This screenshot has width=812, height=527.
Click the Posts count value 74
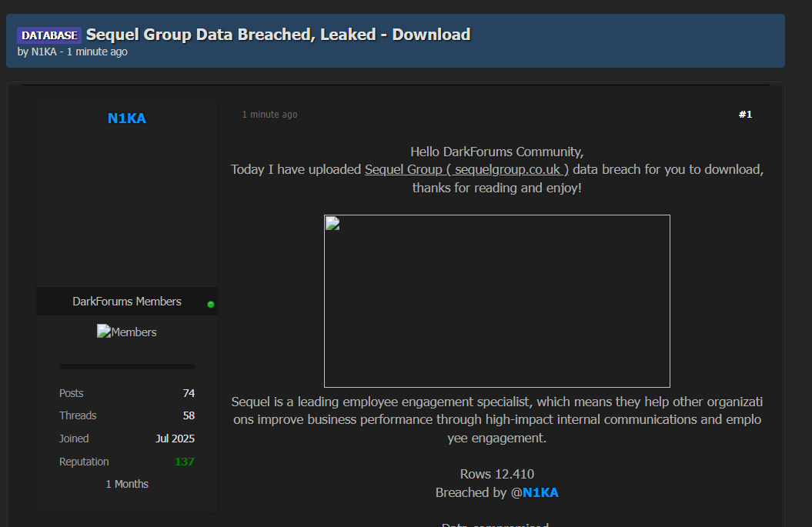189,393
